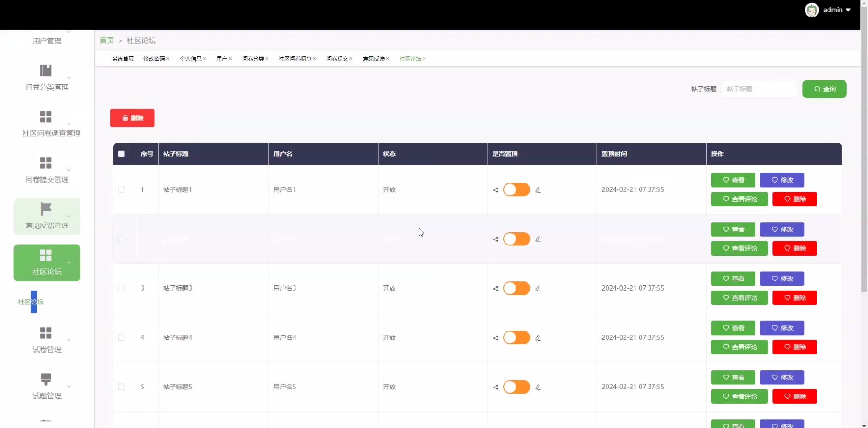Expand the 意见反馈管理 menu chevron
The height and width of the screenshot is (428, 868).
tap(69, 216)
